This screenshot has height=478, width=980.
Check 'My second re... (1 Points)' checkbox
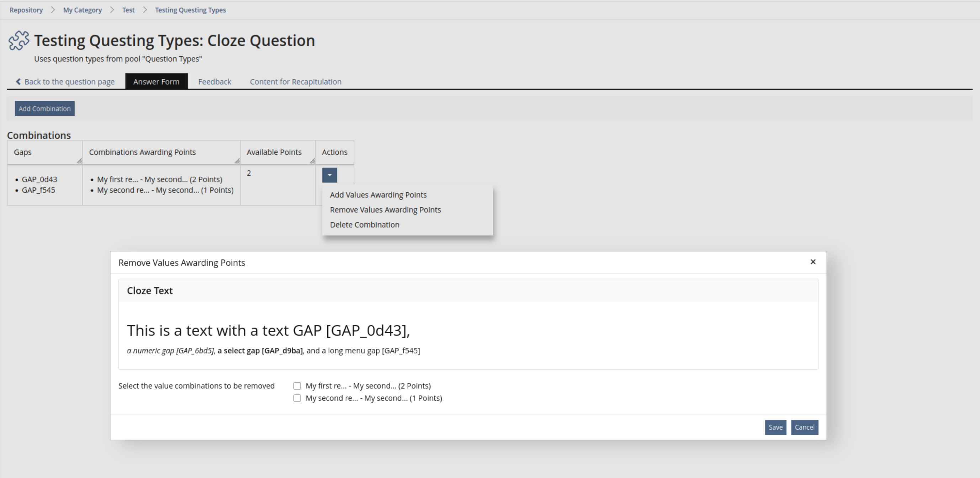coord(297,398)
